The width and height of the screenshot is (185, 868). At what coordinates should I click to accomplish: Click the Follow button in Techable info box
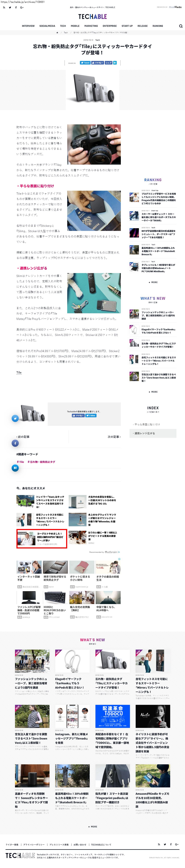[91, 416]
